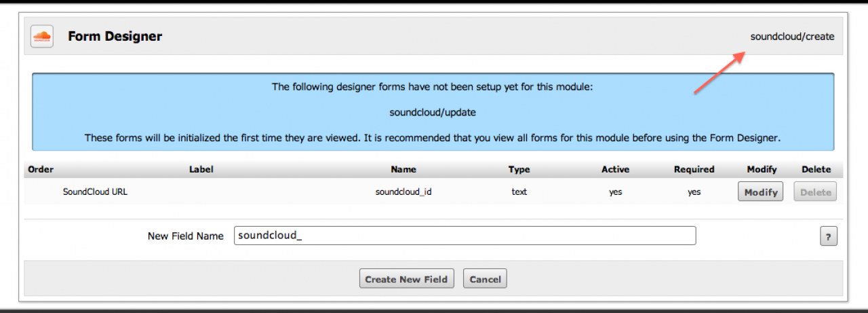The height and width of the screenshot is (313, 868).
Task: Click the Form Designer title
Action: tap(115, 37)
